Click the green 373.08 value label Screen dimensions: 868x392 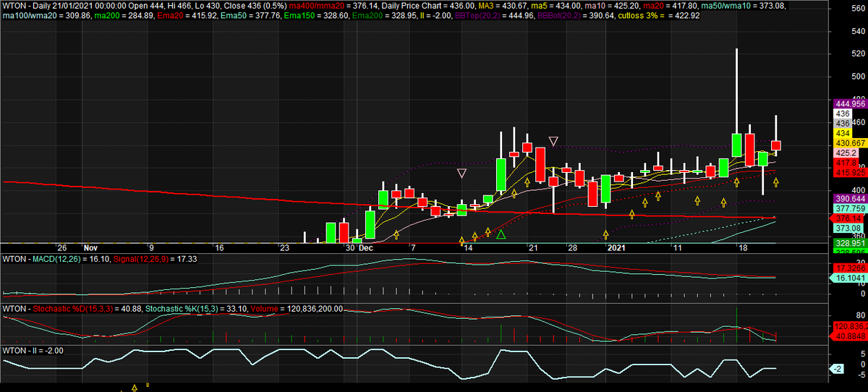click(x=847, y=228)
